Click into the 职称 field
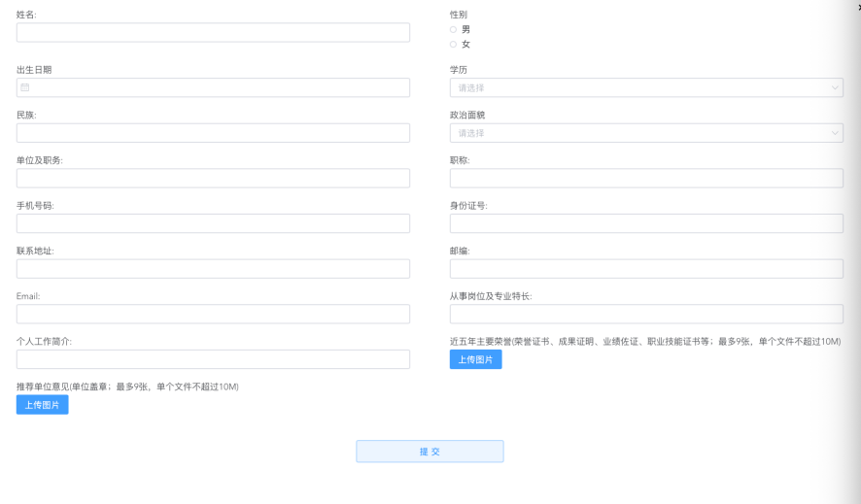The width and height of the screenshot is (861, 504). coord(645,179)
